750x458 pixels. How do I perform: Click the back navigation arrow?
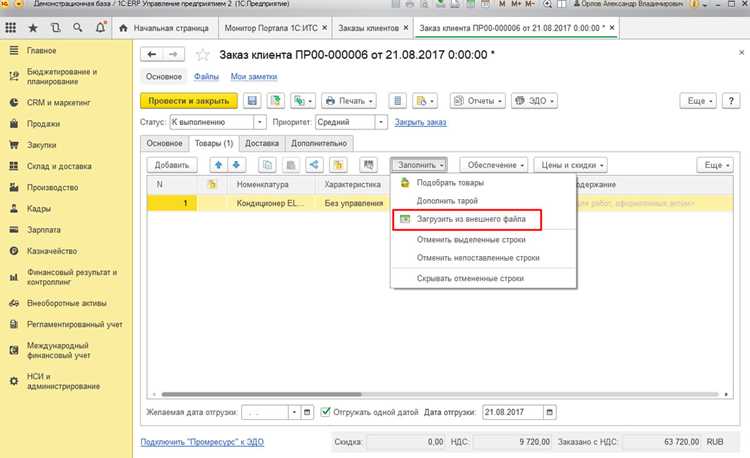[152, 55]
